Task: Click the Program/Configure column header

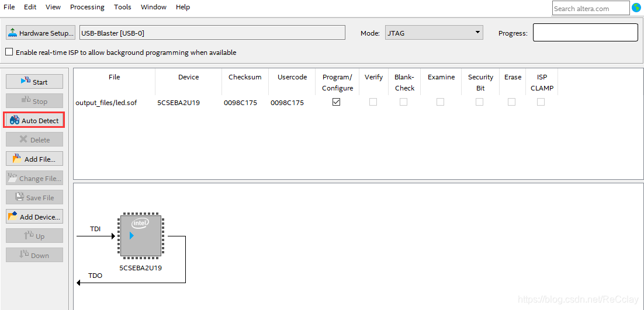Action: 337,82
